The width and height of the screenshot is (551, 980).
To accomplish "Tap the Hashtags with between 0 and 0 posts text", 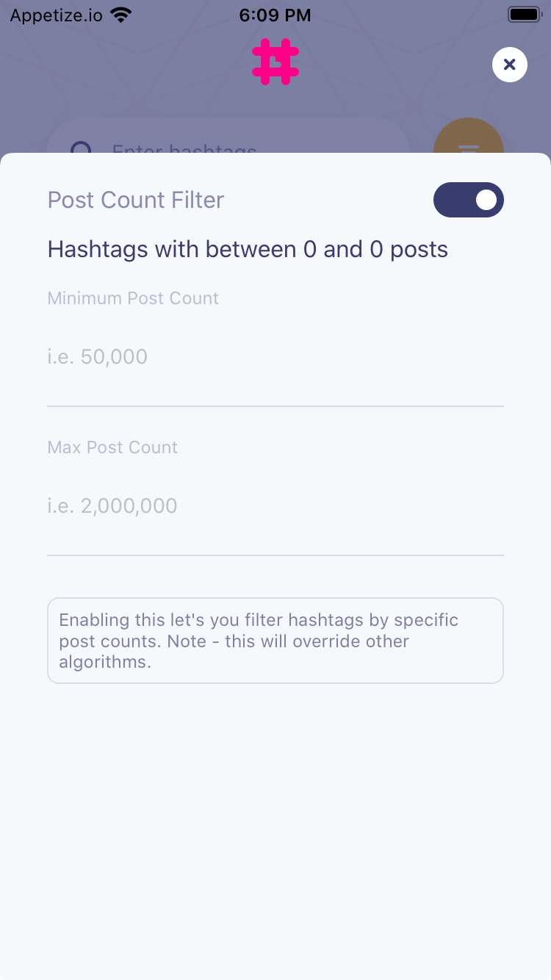I will pyautogui.click(x=248, y=249).
